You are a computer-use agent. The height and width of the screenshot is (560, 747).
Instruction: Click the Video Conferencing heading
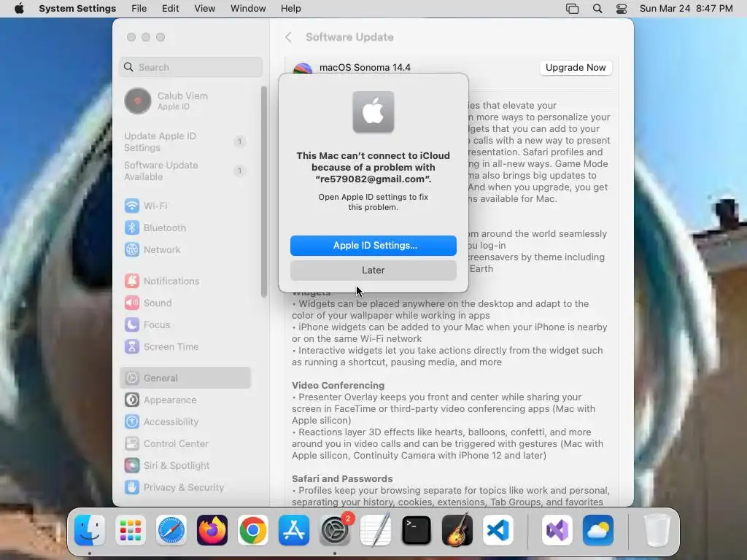click(338, 385)
